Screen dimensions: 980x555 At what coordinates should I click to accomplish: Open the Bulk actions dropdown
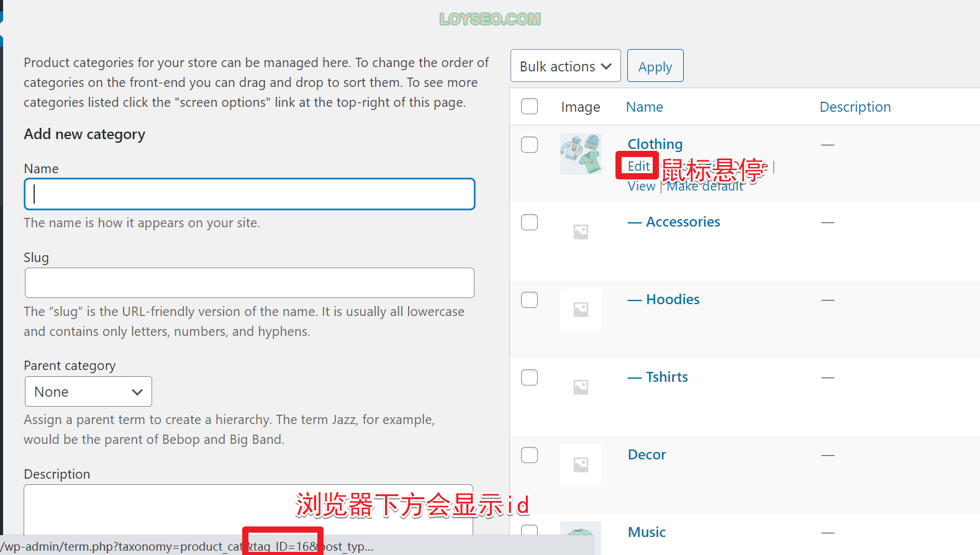click(x=565, y=66)
